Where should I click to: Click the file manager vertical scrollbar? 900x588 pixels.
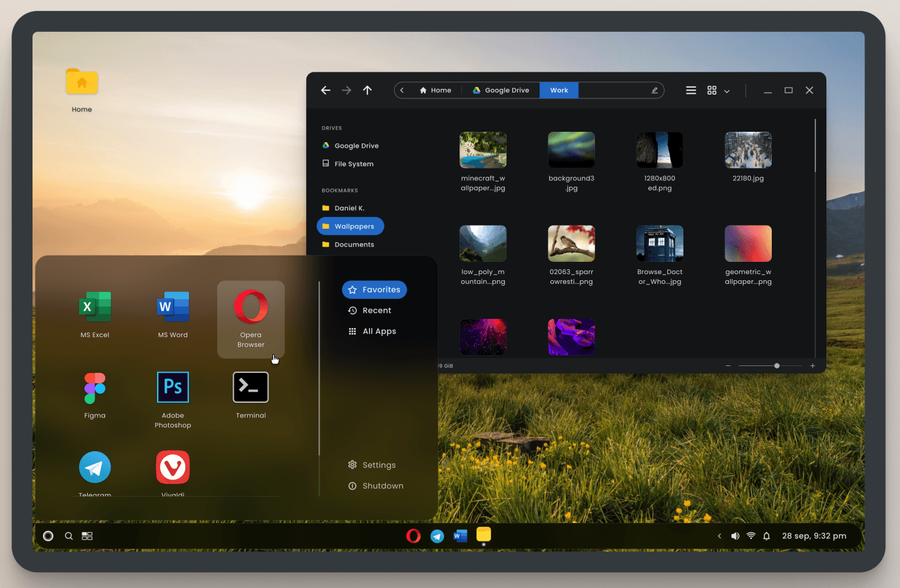[815, 145]
